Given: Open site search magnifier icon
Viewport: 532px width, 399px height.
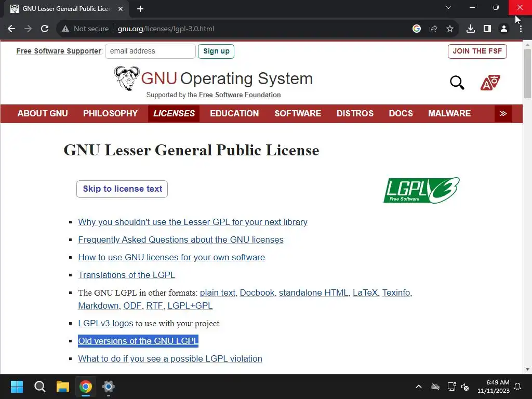Looking at the screenshot, I should 457,83.
